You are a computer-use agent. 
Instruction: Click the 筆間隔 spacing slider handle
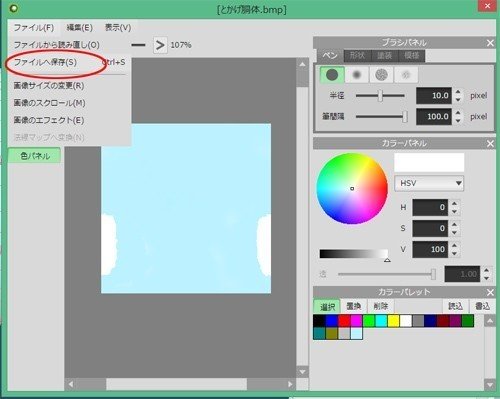405,117
